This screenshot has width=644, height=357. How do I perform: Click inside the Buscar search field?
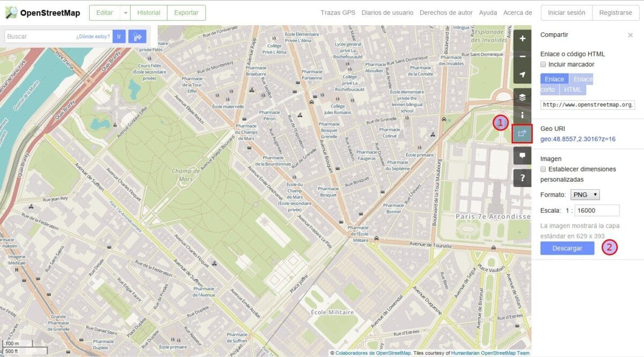tap(54, 36)
